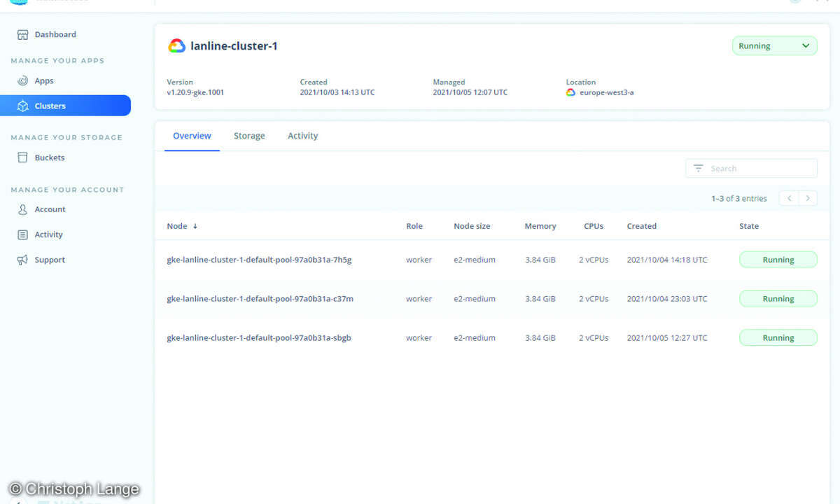Open the Dashboard page icon

pos(22,34)
